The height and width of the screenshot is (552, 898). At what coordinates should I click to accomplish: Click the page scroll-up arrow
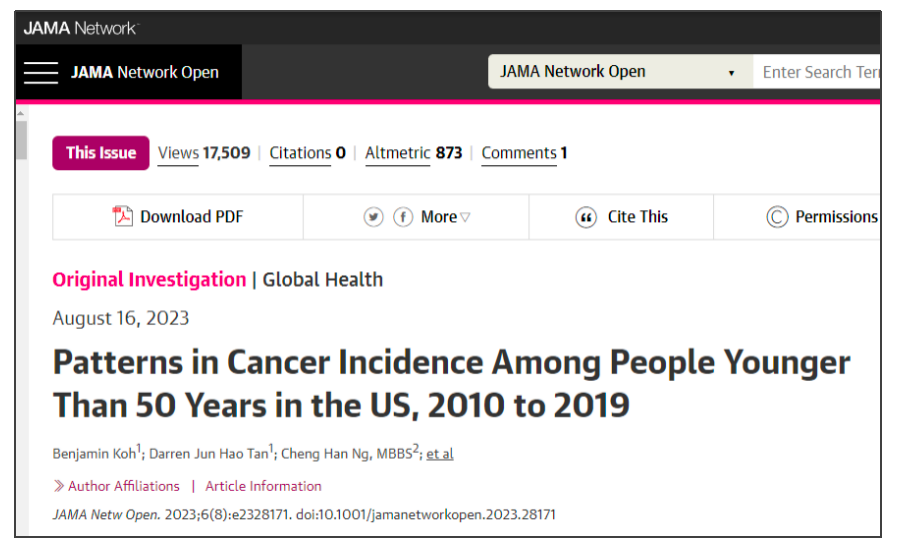click(21, 116)
